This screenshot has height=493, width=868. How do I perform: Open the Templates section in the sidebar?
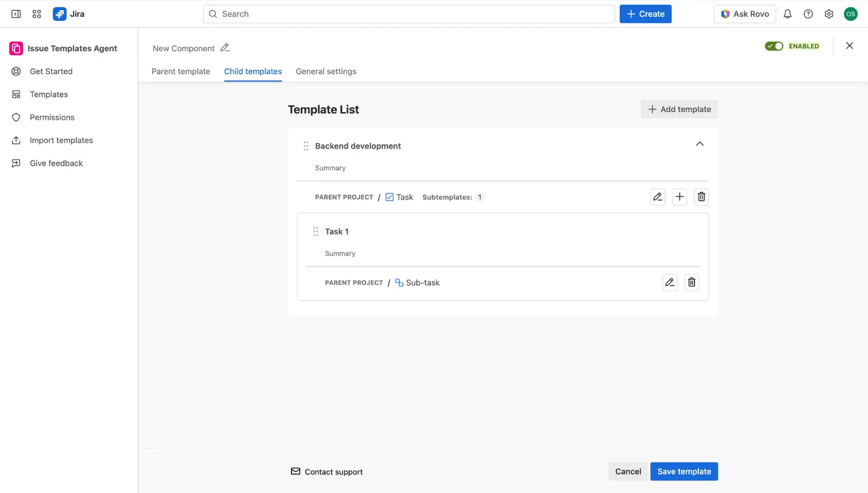48,94
